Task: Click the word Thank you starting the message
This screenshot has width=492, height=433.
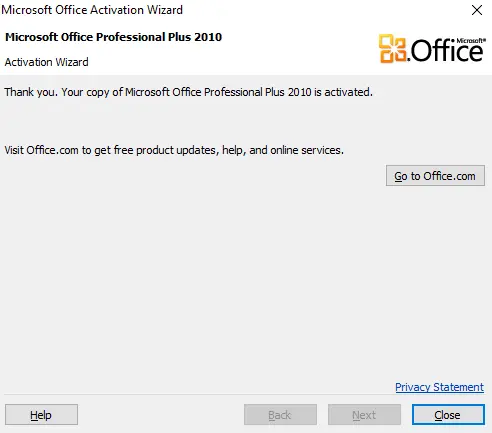Action: click(x=31, y=92)
